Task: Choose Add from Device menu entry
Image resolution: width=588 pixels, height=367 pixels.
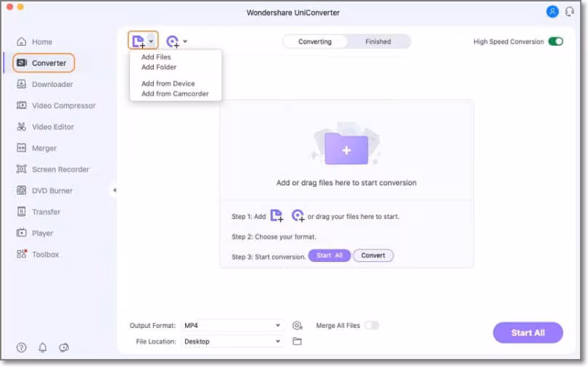Action: pyautogui.click(x=168, y=83)
